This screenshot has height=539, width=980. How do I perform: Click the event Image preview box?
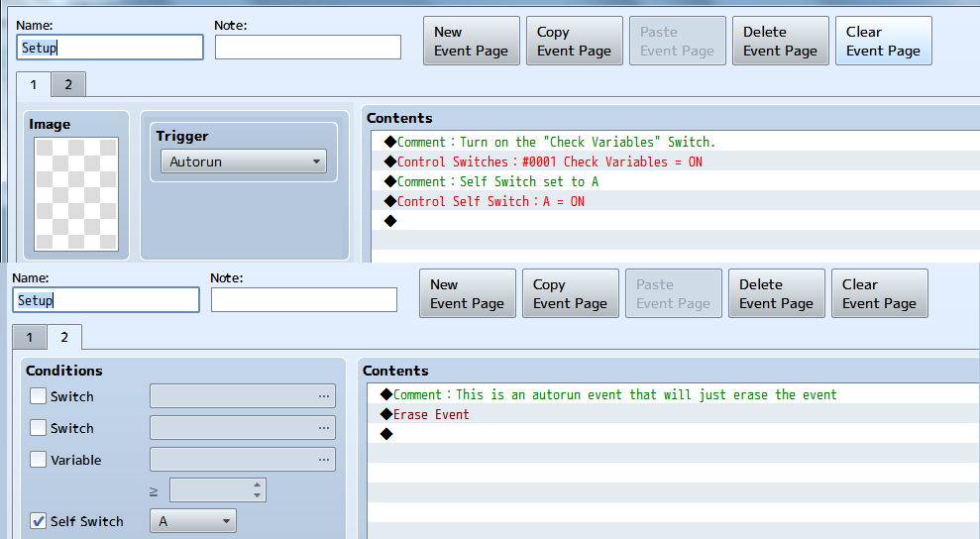76,194
